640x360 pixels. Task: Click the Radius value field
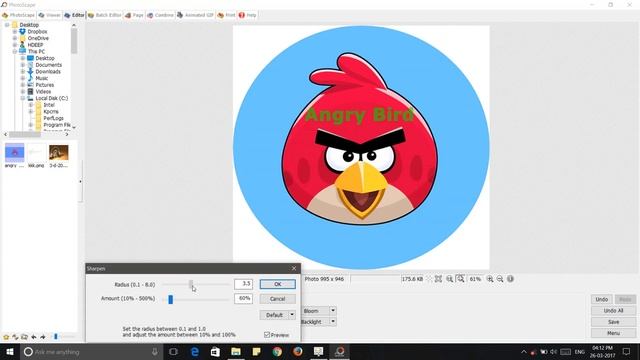tap(243, 284)
